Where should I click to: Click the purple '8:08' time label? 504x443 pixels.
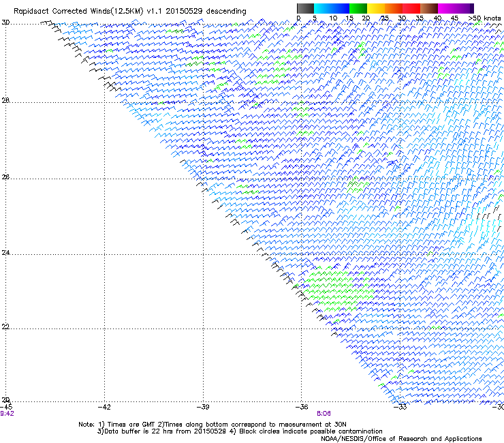pyautogui.click(x=324, y=414)
